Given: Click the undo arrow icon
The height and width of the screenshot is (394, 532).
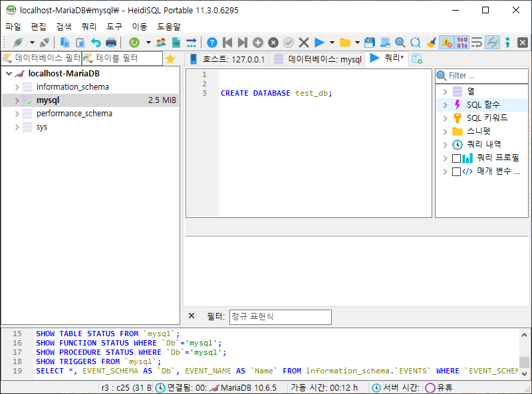Looking at the screenshot, I should tap(96, 43).
